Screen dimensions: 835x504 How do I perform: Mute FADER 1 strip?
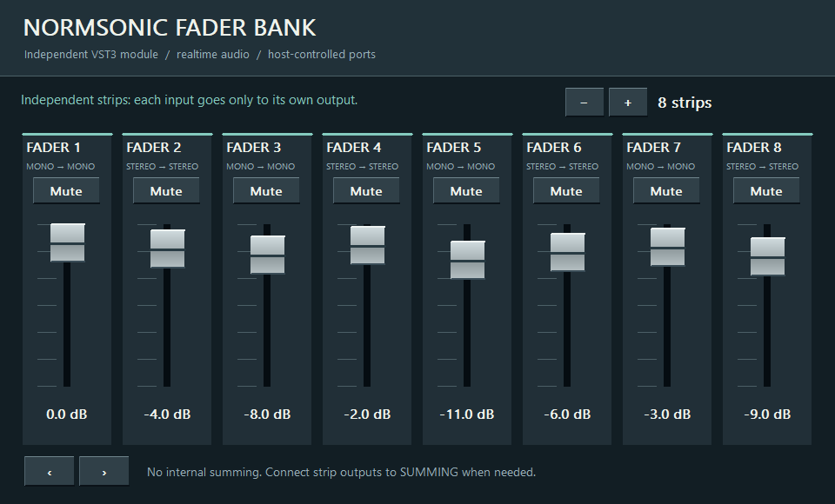[66, 190]
